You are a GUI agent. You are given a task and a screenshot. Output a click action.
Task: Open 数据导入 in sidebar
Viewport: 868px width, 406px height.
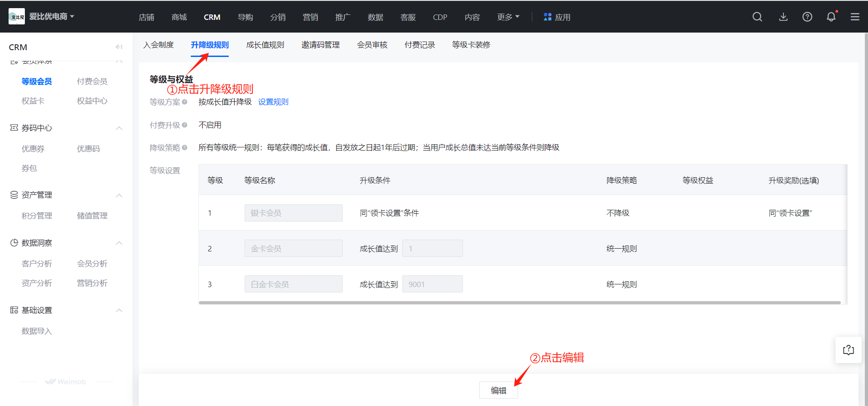coord(37,331)
